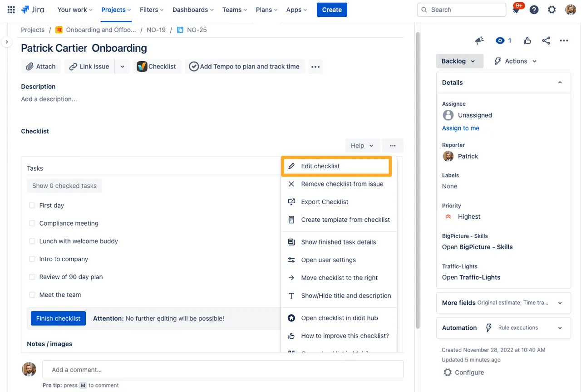Open the Backlog status dropdown
Screen dimensions: 581x392
[x=459, y=61]
